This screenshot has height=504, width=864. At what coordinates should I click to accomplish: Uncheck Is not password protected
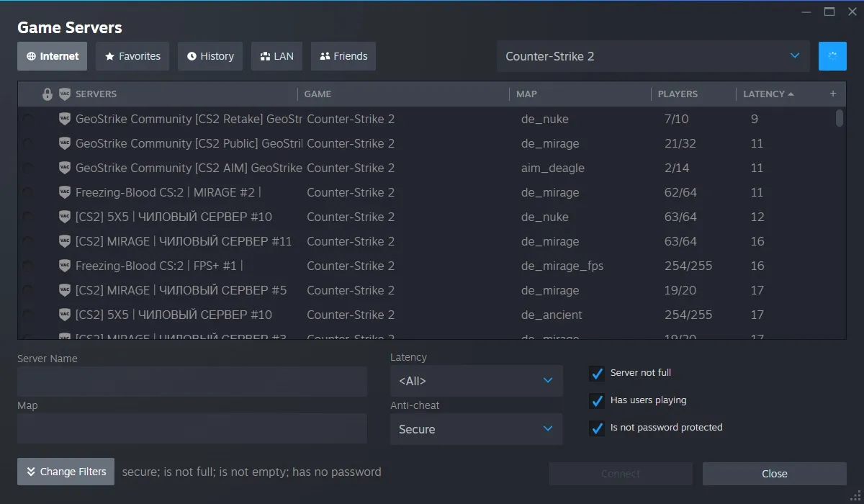pos(597,428)
